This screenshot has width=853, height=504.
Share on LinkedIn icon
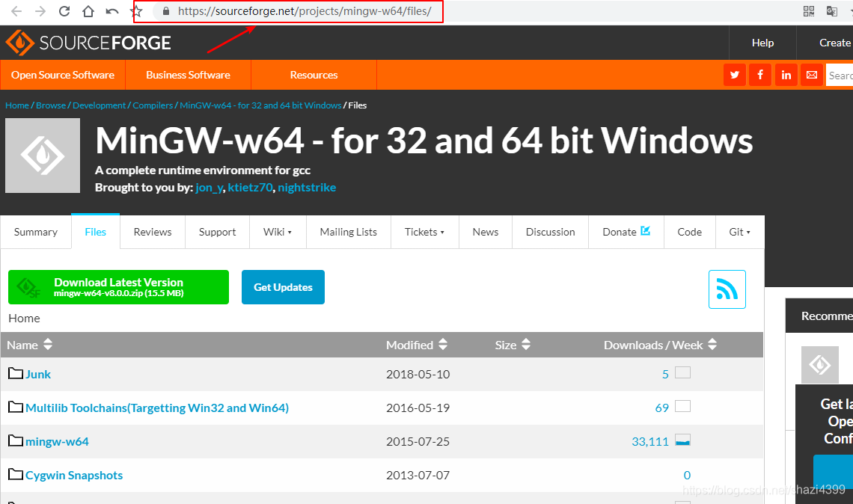(x=786, y=75)
